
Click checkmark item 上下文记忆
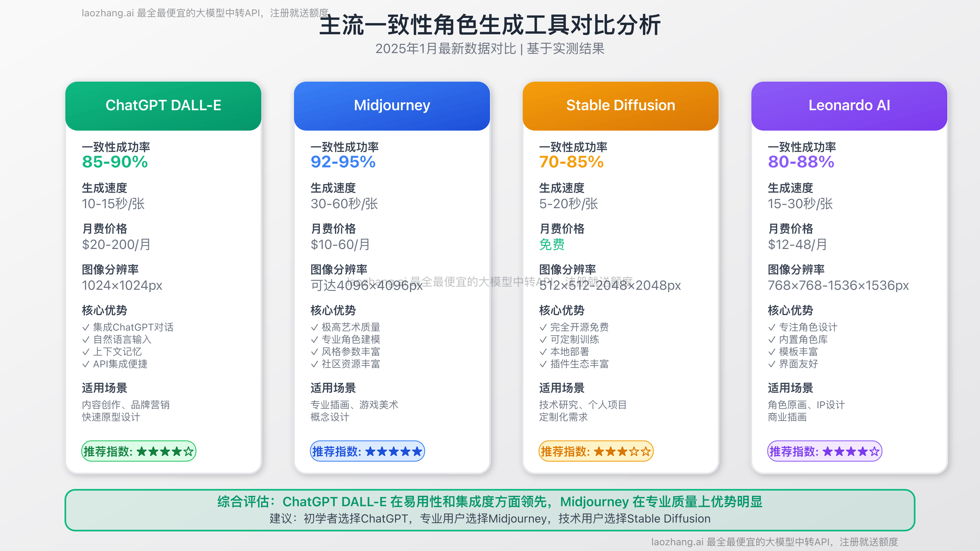pos(112,352)
